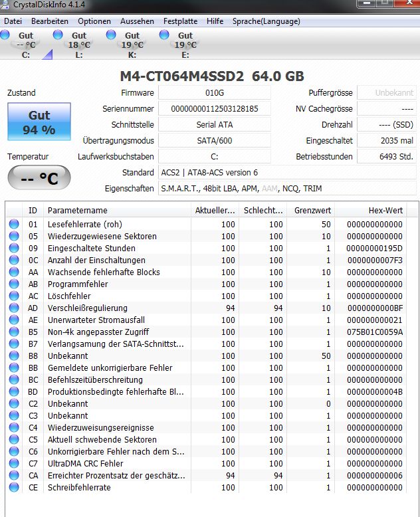Click the Eigenschaften features field
420x517 pixels.
coord(288,189)
